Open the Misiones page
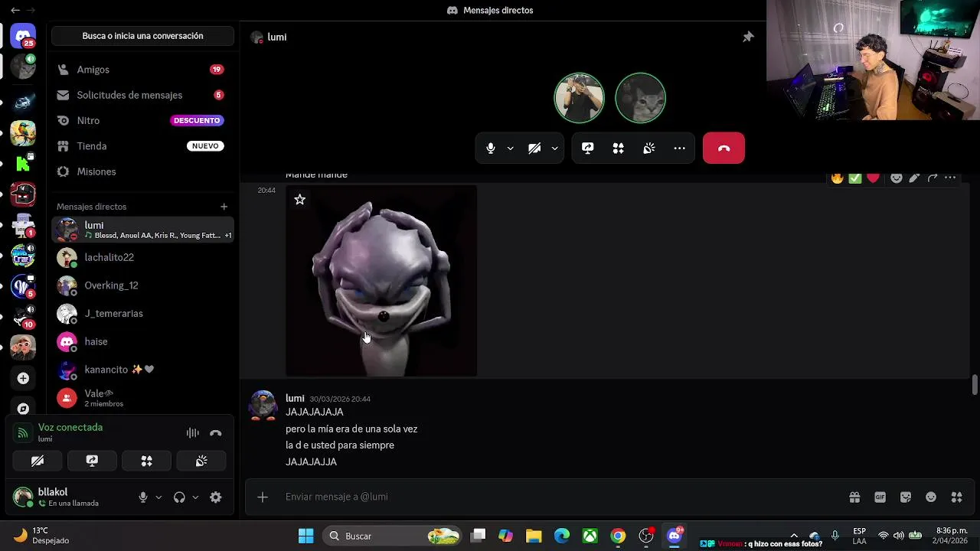Screen dimensions: 980x551 pos(142,171)
